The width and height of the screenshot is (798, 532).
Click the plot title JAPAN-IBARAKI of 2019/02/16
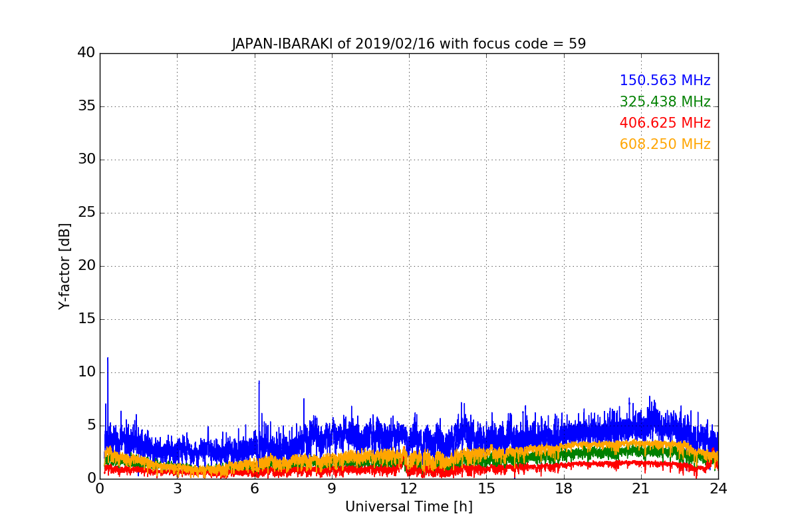[x=409, y=44]
